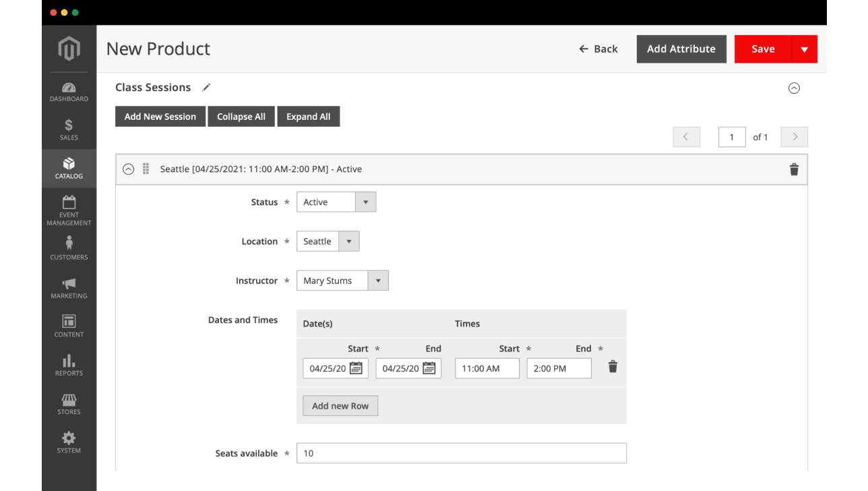Click the Seats available input field

point(462,453)
